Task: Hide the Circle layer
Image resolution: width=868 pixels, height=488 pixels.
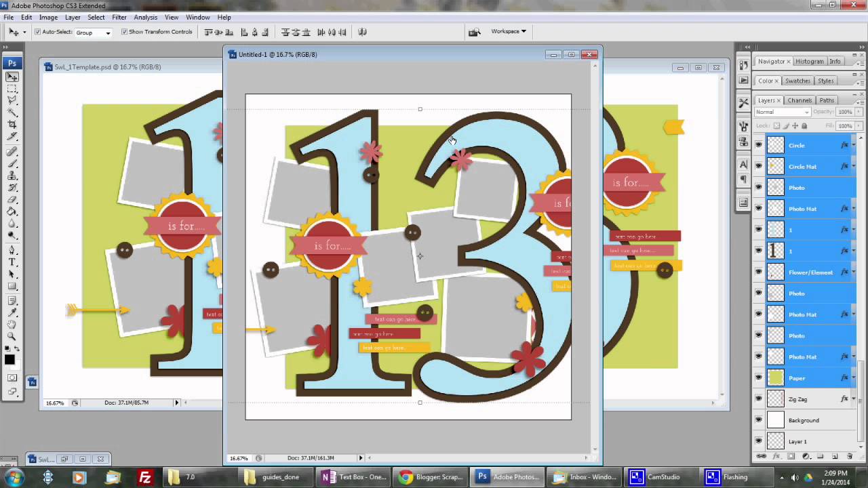Action: [x=758, y=145]
